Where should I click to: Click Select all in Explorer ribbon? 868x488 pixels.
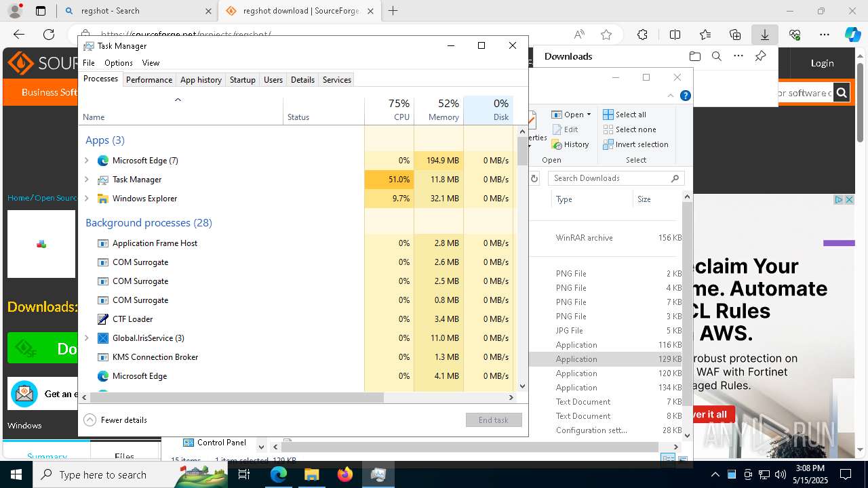(x=625, y=115)
